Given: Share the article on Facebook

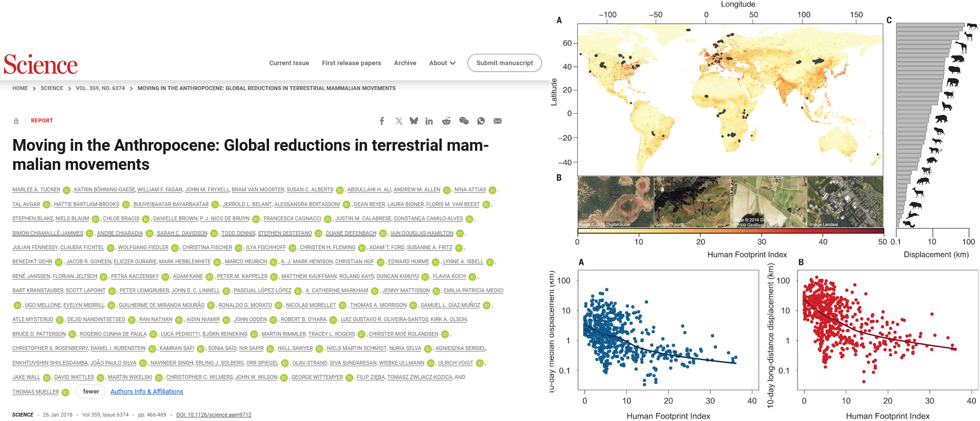Looking at the screenshot, I should [x=382, y=121].
